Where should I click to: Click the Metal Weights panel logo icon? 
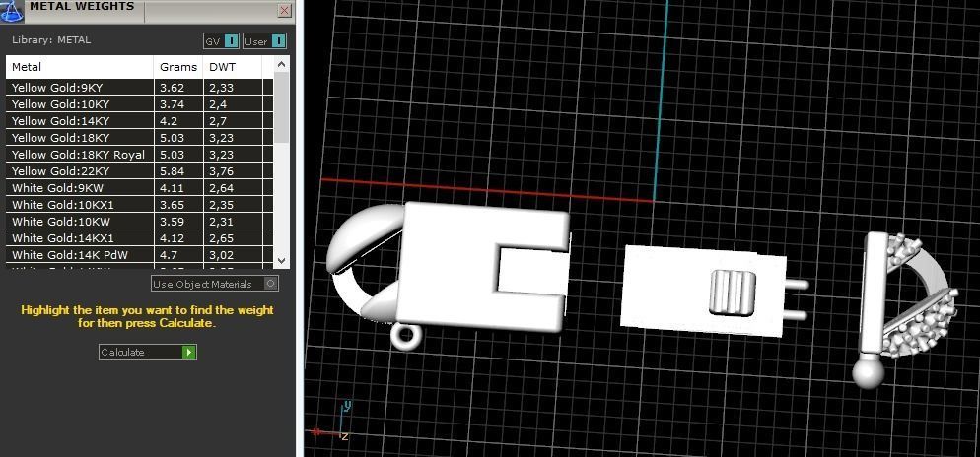(12, 11)
